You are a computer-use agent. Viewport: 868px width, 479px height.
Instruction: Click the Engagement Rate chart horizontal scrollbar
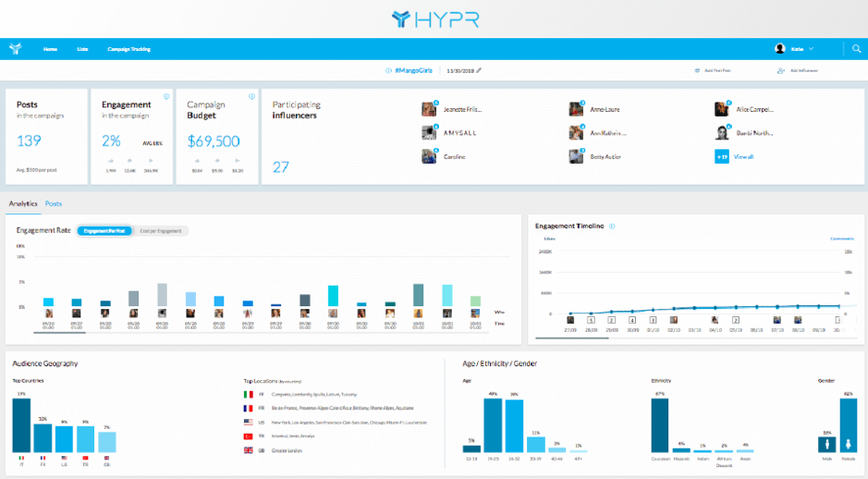pyautogui.click(x=60, y=333)
